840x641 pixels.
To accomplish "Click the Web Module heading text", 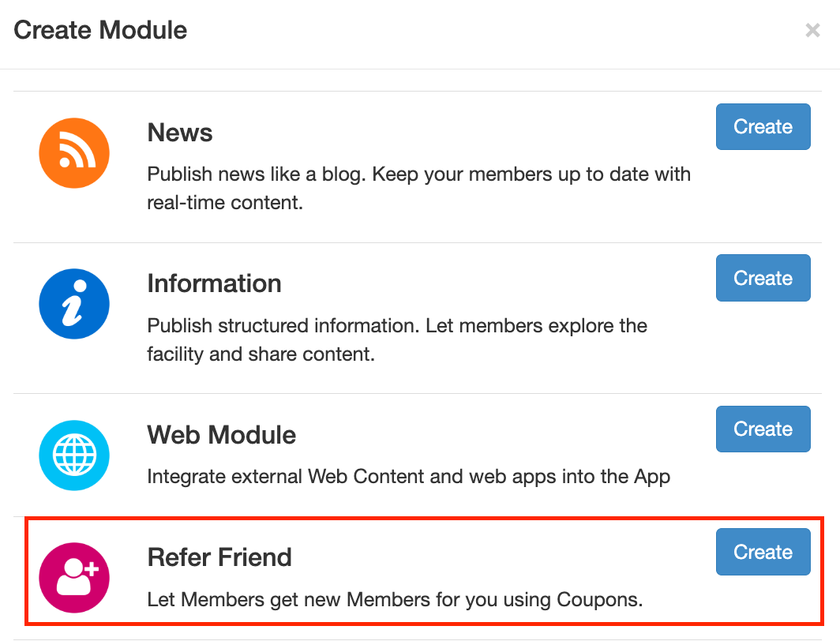I will click(222, 435).
